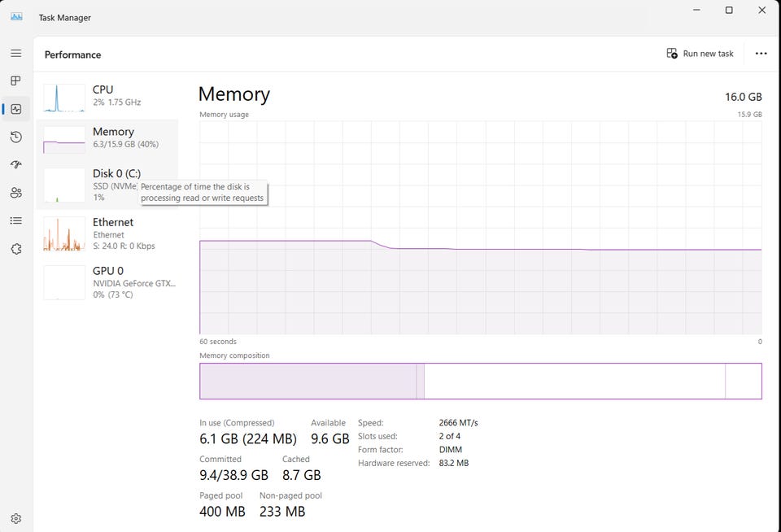
Task: Open Task Manager Settings gear icon
Action: [15, 518]
